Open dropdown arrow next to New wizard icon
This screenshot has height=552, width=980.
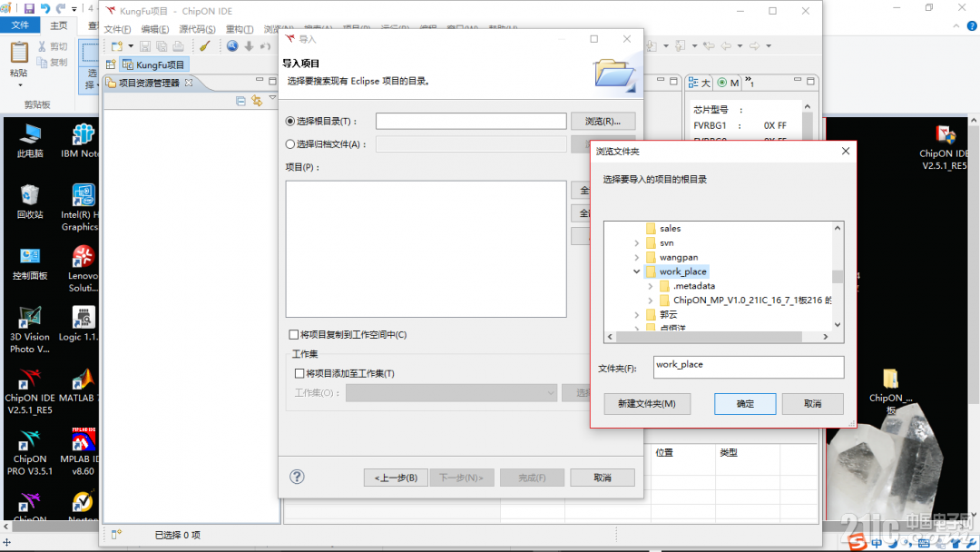[x=131, y=46]
